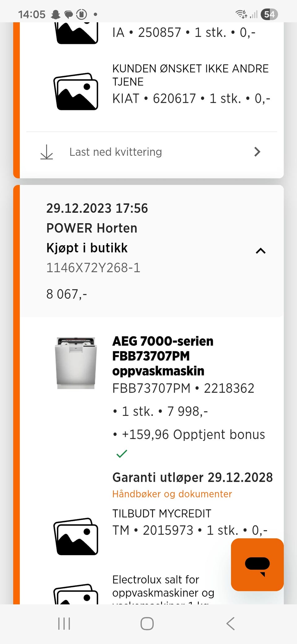
Task: Tap placeholder image beside IA 250857 item
Action: click(x=76, y=33)
